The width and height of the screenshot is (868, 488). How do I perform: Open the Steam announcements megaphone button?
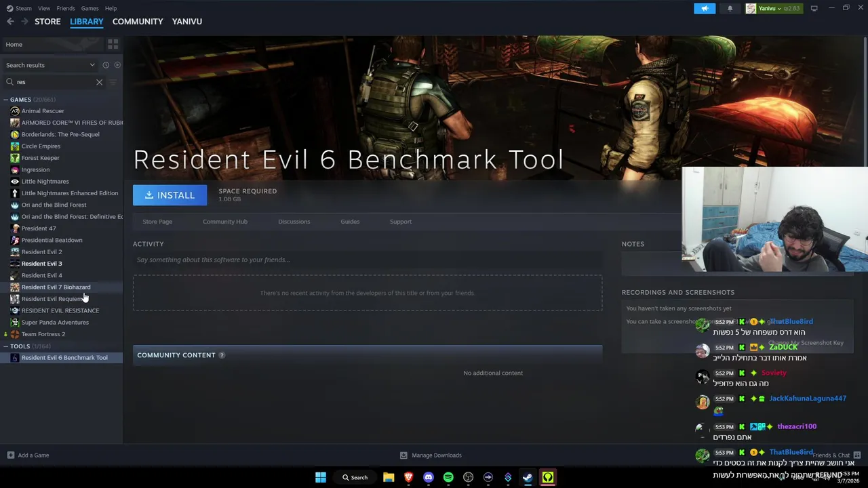[x=705, y=8]
